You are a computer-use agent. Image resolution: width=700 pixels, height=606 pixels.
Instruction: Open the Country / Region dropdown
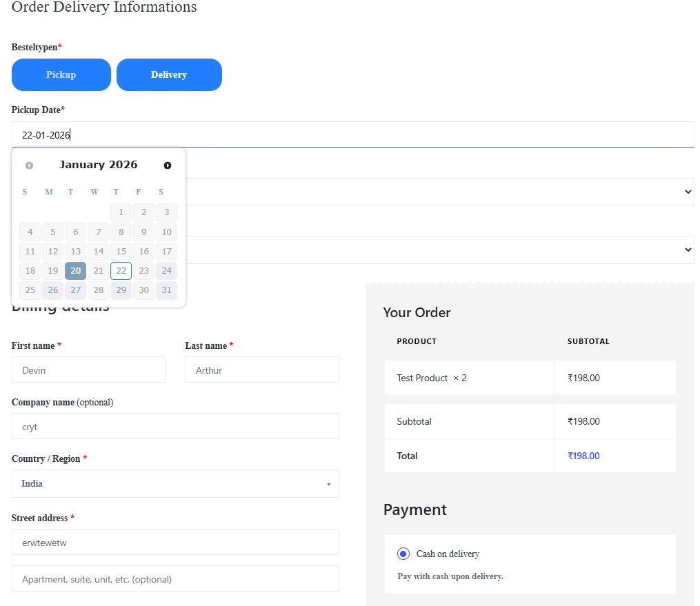(175, 484)
